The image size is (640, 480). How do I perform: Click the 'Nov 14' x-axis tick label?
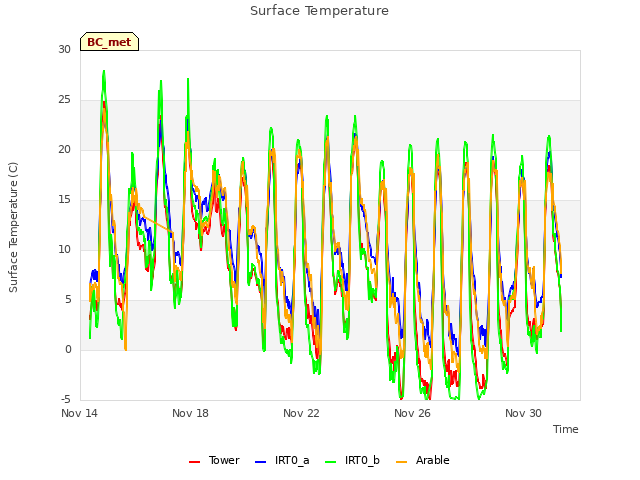coord(79,413)
